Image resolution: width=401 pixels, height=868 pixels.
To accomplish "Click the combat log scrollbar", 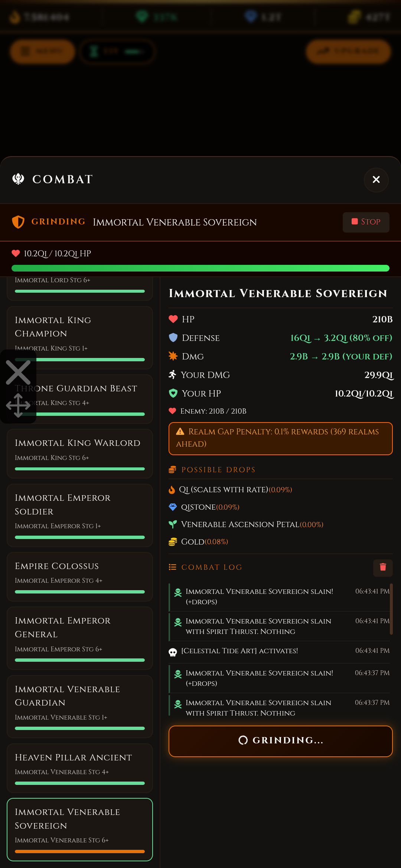I will click(x=391, y=609).
